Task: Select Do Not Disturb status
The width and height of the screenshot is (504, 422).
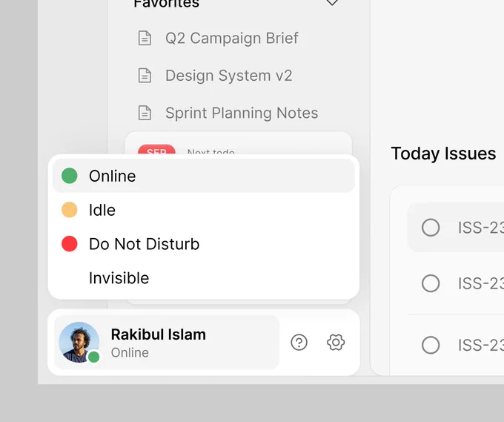Action: coord(204,244)
